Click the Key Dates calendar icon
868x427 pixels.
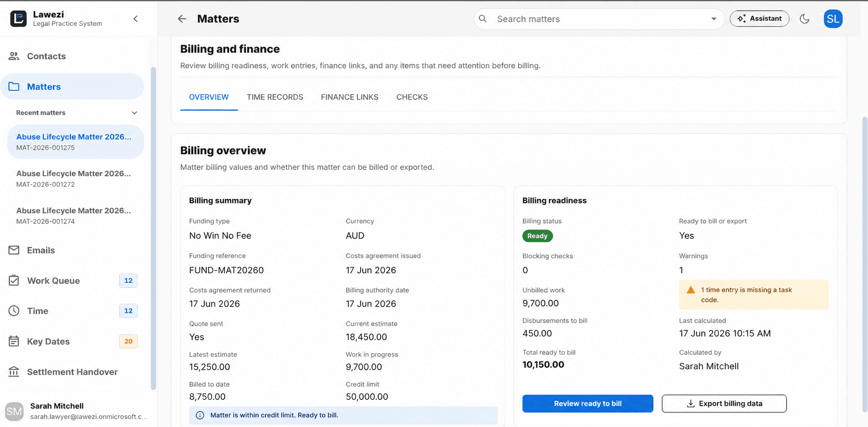(x=14, y=342)
